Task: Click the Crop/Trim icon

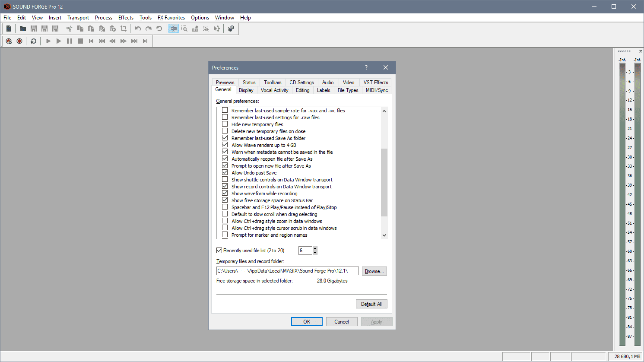Action: tap(124, 29)
